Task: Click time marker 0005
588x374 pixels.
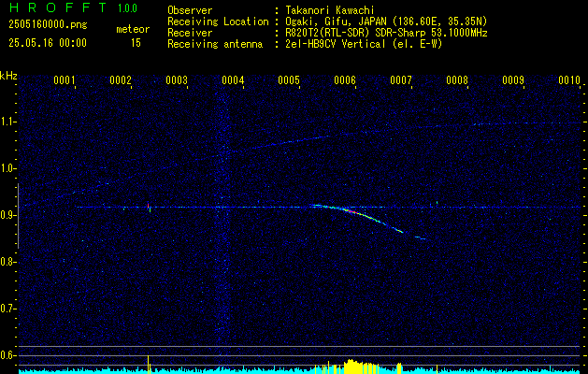Action: click(289, 80)
